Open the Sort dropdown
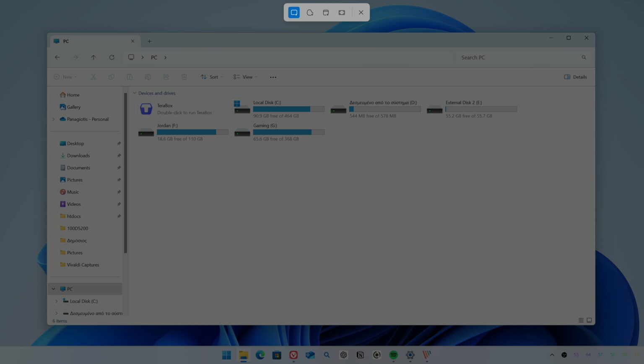The image size is (644, 364). (212, 77)
